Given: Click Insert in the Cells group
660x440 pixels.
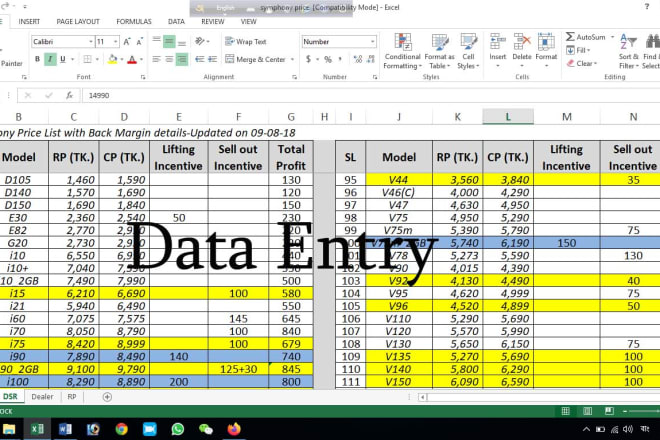Looking at the screenshot, I should click(498, 51).
